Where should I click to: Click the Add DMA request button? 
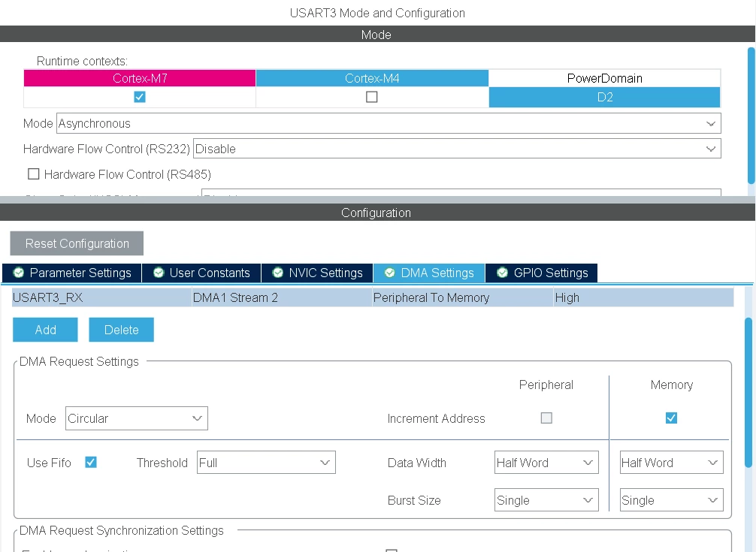click(45, 330)
